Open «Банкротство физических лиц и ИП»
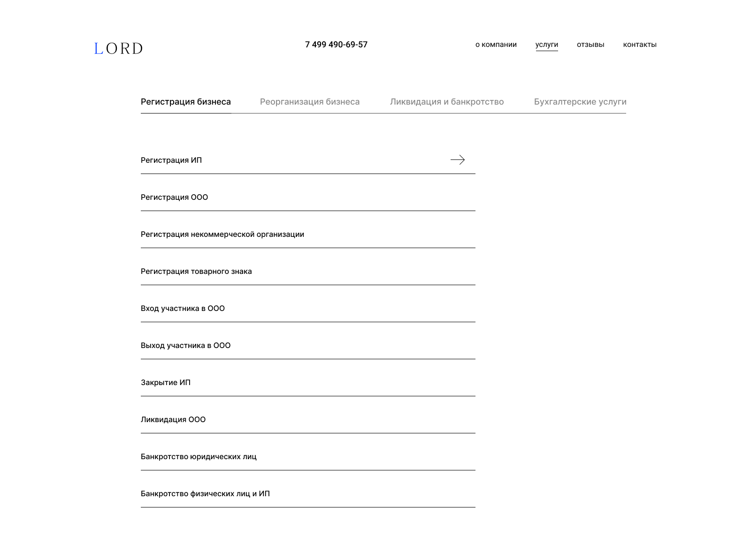Image resolution: width=751 pixels, height=560 pixels. [308, 493]
